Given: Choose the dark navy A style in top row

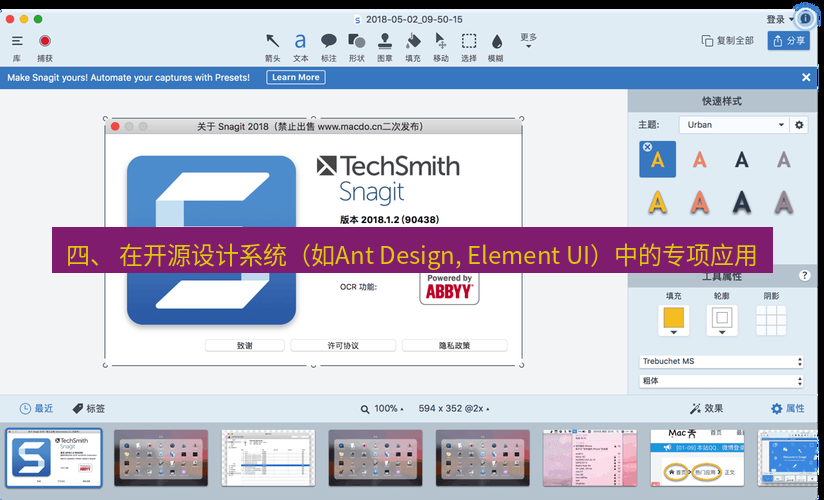Looking at the screenshot, I should tap(741, 159).
